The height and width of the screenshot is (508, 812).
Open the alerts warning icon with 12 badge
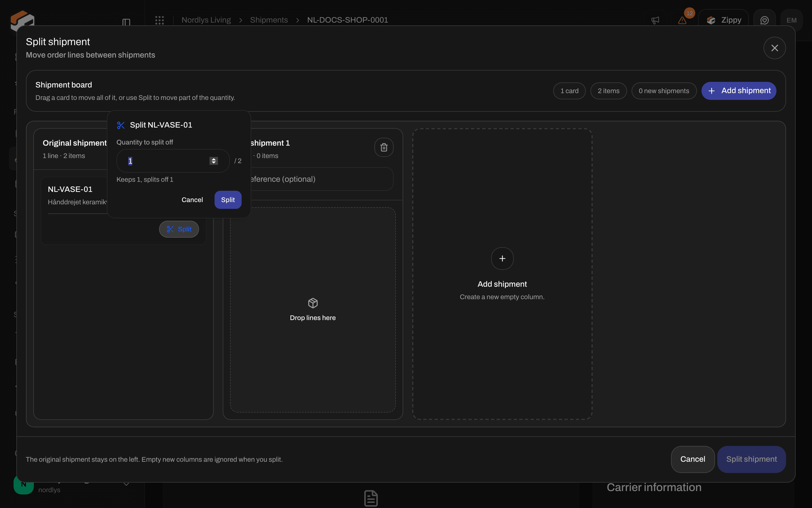point(682,20)
